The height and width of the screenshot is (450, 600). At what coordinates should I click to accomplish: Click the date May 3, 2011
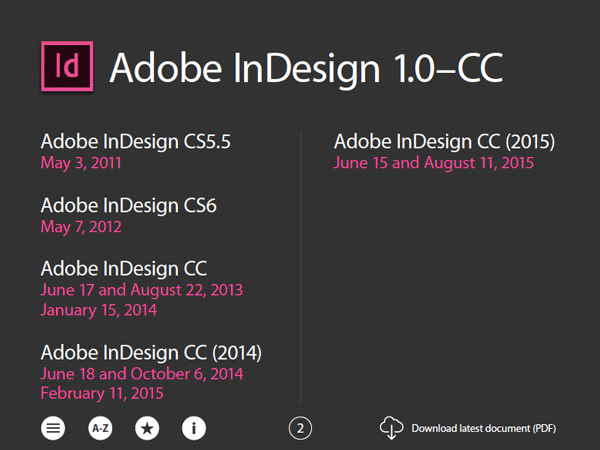pos(81,163)
